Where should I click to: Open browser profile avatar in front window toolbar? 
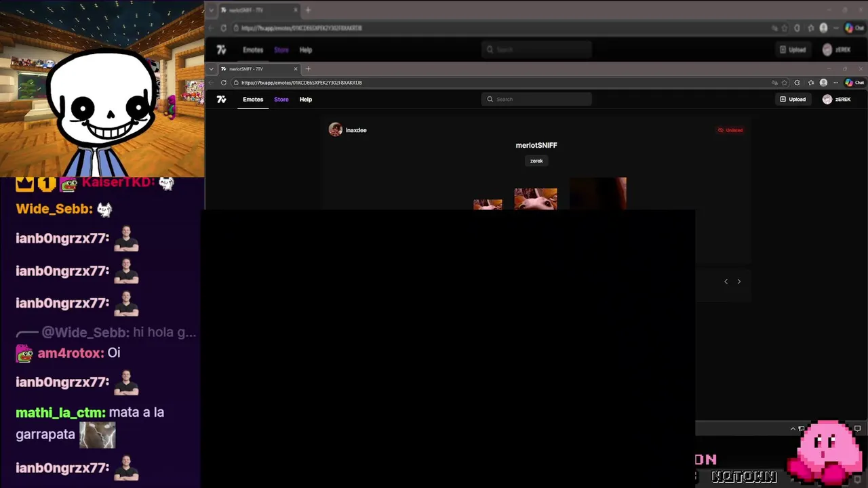point(823,83)
